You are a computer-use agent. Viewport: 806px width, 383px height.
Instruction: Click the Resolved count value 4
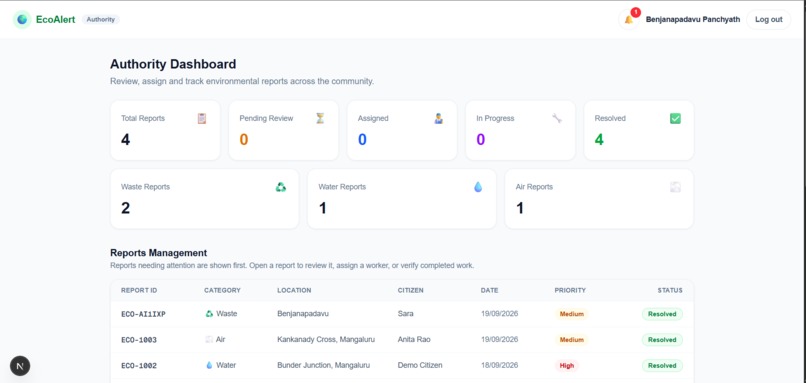599,139
